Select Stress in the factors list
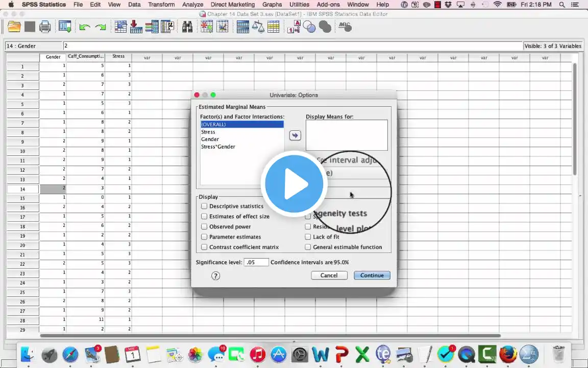Screen dimensions: 588x368 point(242,132)
